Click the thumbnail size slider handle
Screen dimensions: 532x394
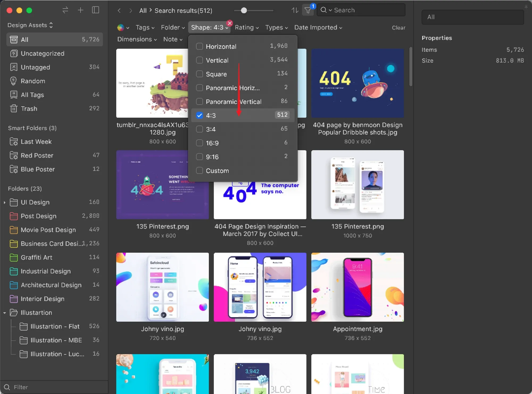244,10
